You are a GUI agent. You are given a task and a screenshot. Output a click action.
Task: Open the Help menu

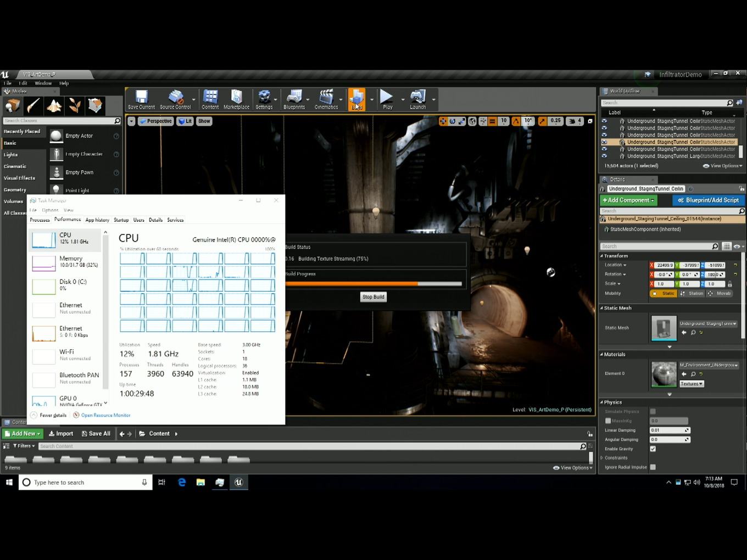coord(64,83)
